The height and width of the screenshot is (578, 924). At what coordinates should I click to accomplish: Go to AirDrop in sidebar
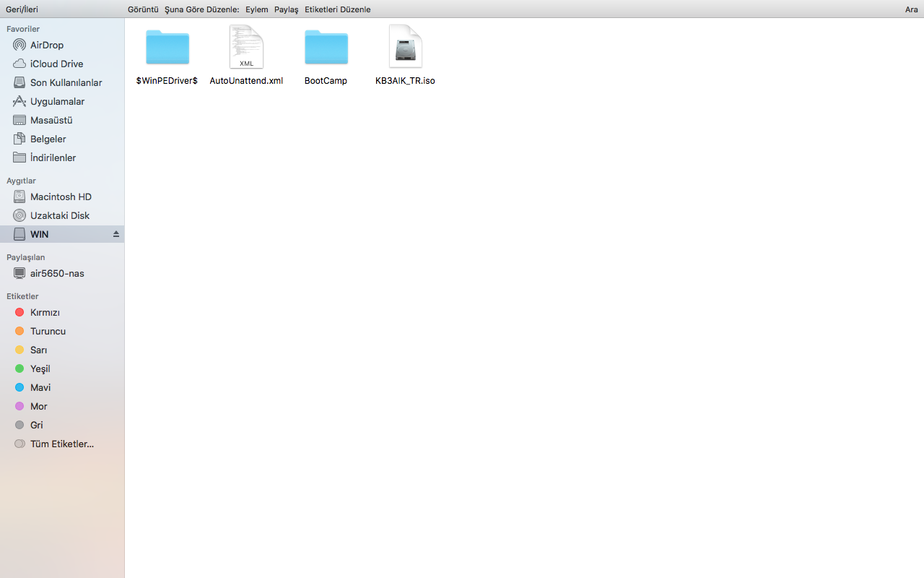coord(47,45)
